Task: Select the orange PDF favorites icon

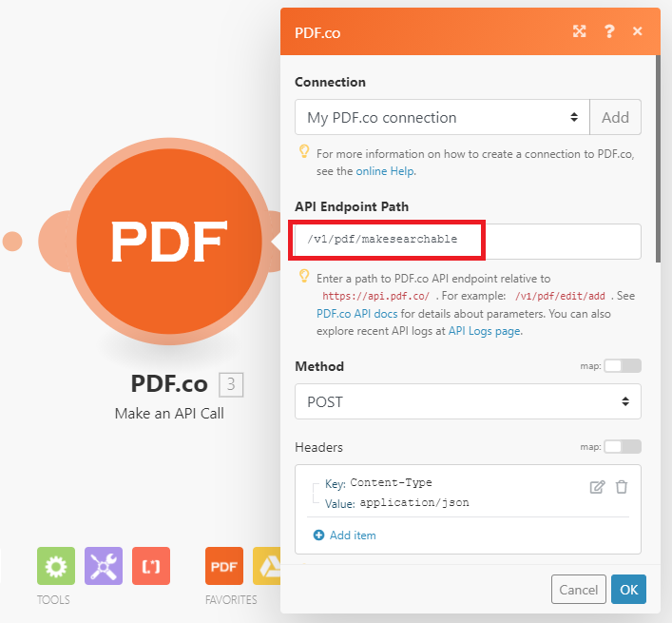Action: 224,566
